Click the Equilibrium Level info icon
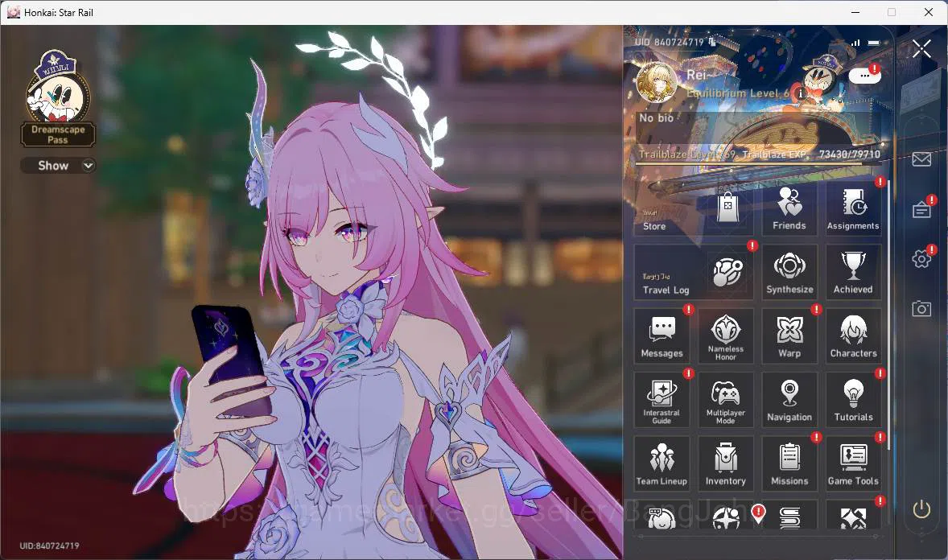The height and width of the screenshot is (560, 948). click(x=800, y=93)
